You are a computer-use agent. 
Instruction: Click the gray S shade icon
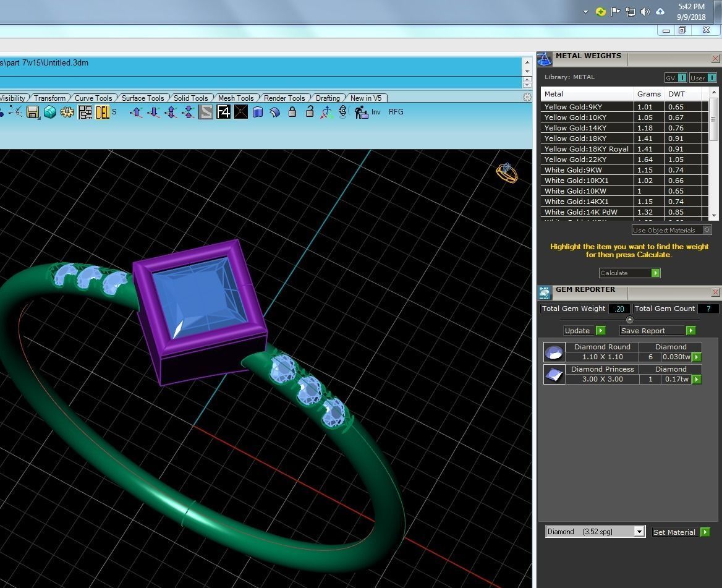tap(206, 112)
